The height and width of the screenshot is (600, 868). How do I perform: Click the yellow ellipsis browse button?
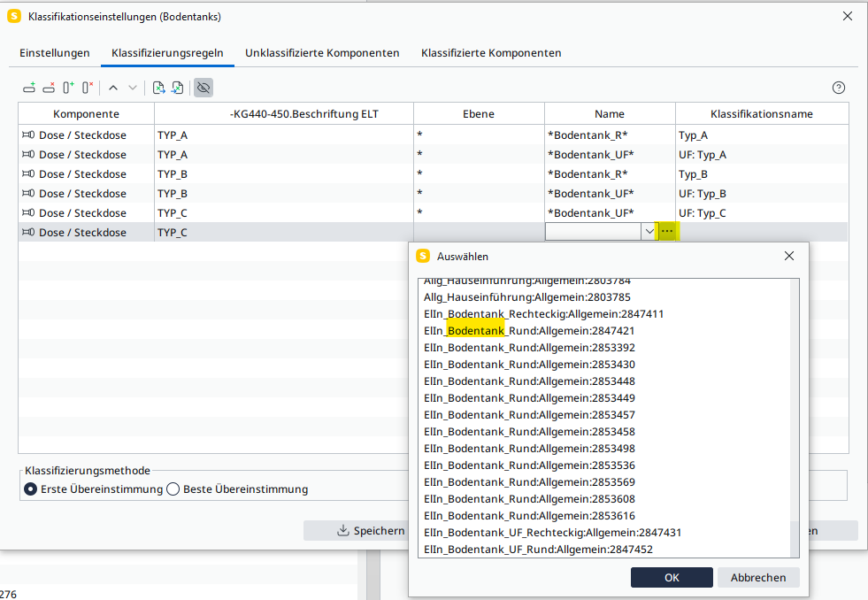(667, 232)
